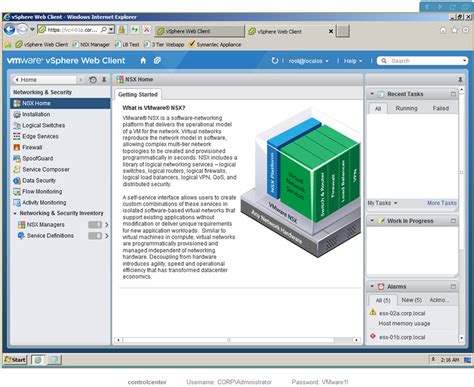Open the Symantec Appliance bookmark
Viewport: 474px width, 387px height.
[x=215, y=44]
